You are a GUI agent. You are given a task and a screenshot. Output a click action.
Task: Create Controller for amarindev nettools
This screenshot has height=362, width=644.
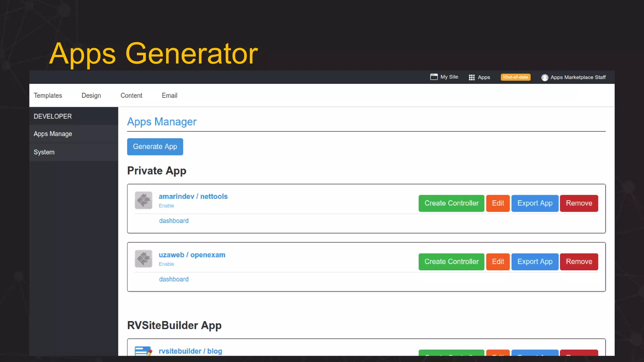[x=451, y=203]
